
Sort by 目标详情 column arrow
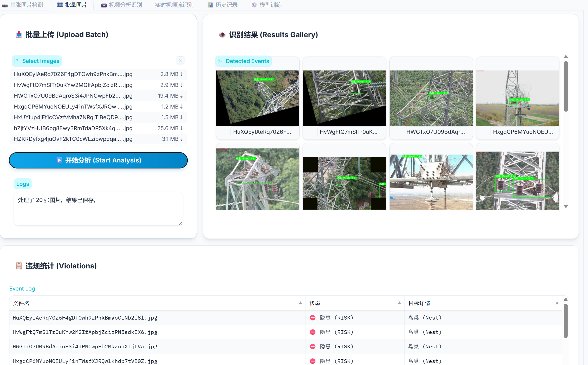[x=557, y=303]
